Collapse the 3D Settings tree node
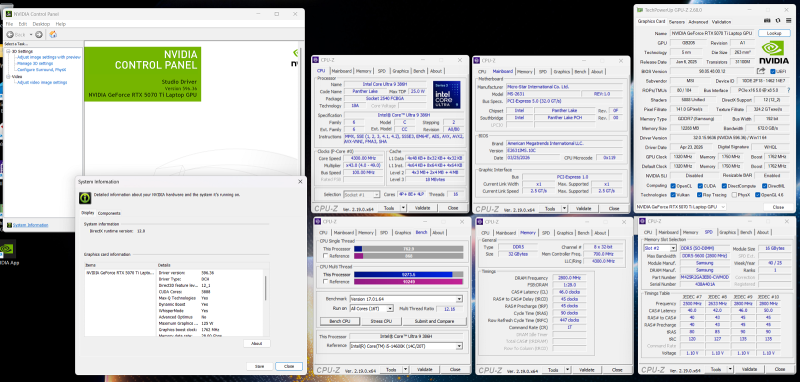Image resolution: width=800 pixels, height=382 pixels. 8,52
